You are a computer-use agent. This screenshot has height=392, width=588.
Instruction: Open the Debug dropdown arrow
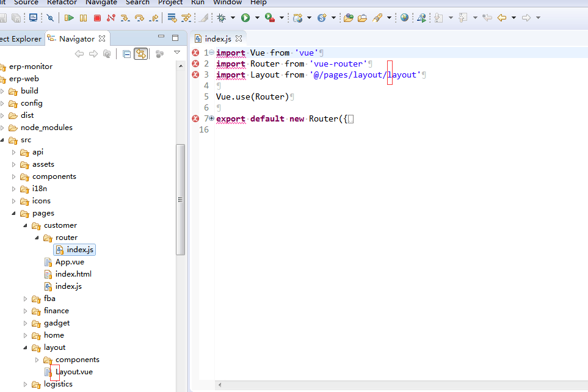[233, 18]
